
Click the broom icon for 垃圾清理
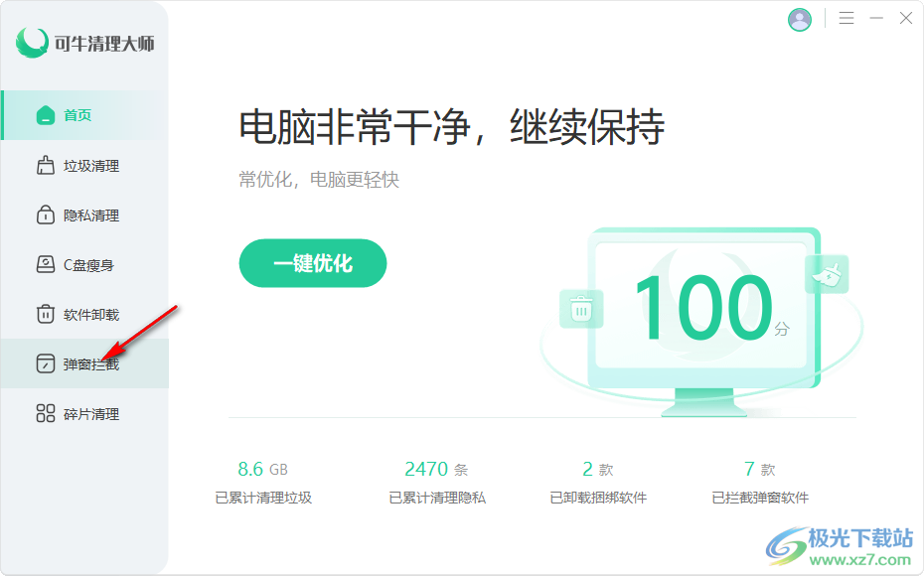click(46, 166)
